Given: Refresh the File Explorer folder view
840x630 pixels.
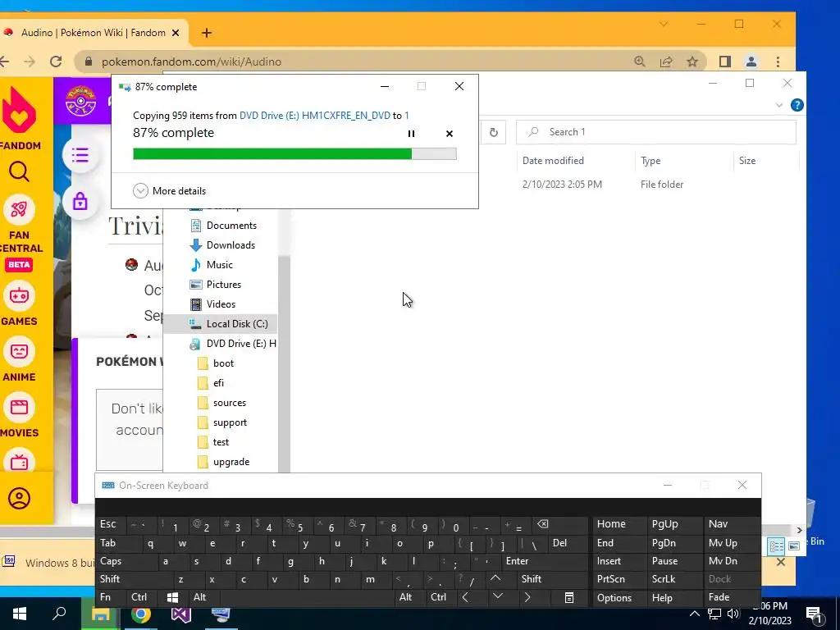Looking at the screenshot, I should pos(493,132).
